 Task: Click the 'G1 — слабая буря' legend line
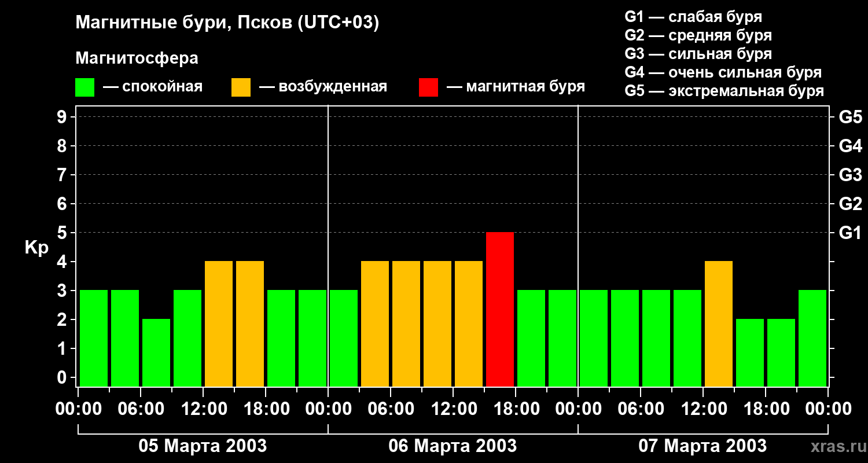[693, 17]
